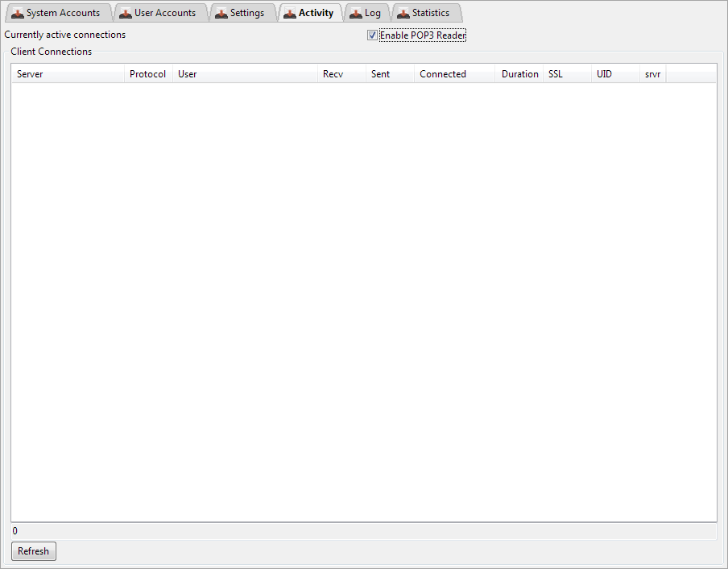Click the connection count status field

click(x=362, y=532)
